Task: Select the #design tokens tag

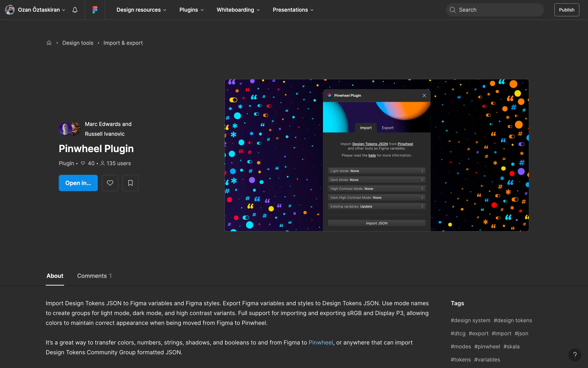Action: coord(513,320)
